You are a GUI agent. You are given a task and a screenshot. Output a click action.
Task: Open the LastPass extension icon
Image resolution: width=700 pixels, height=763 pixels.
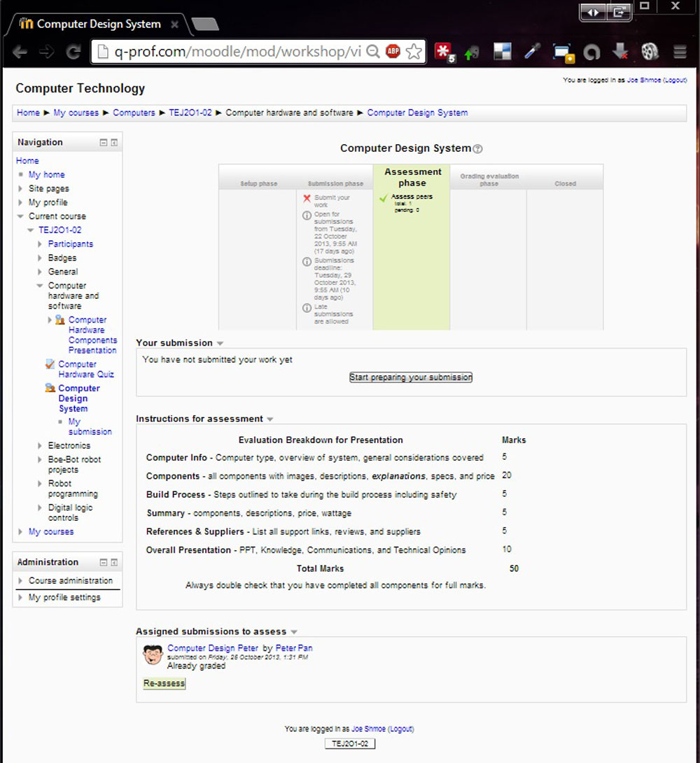443,51
